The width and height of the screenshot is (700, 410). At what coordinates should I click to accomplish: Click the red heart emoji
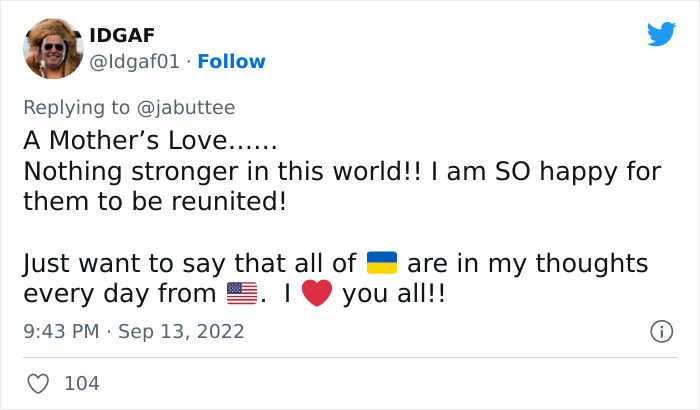[316, 295]
